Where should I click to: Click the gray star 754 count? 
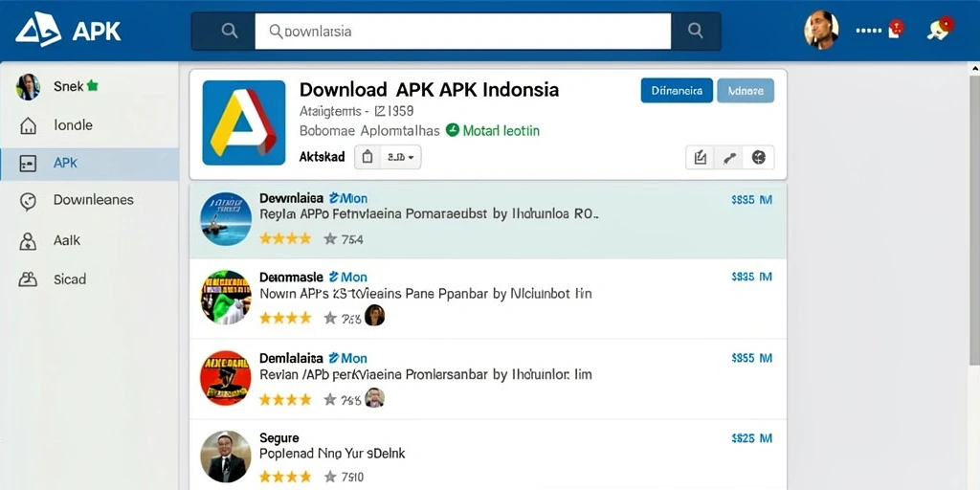coord(344,238)
